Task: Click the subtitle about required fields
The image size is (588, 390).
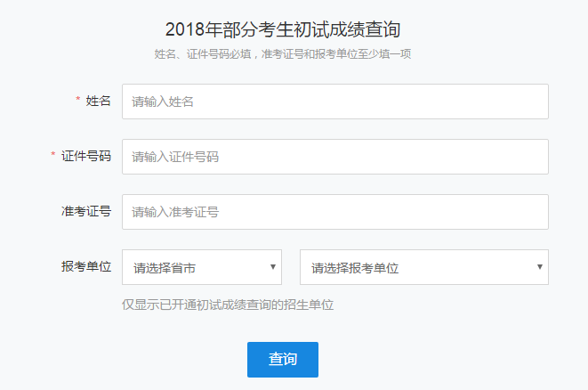Action: (282, 53)
